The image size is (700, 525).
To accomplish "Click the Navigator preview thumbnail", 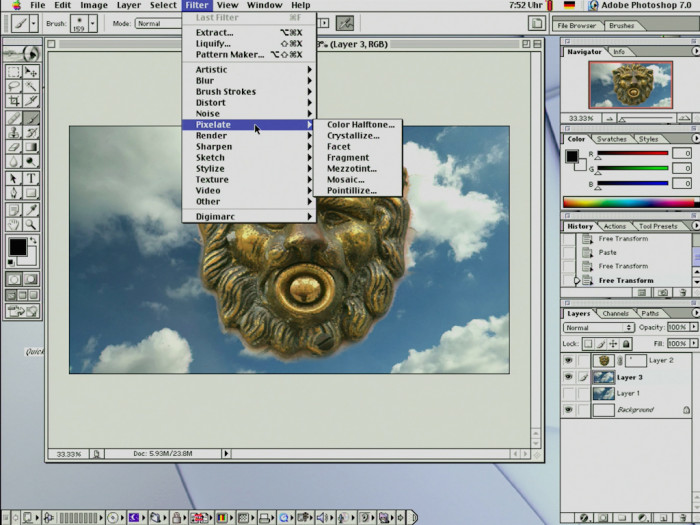I will pos(630,84).
